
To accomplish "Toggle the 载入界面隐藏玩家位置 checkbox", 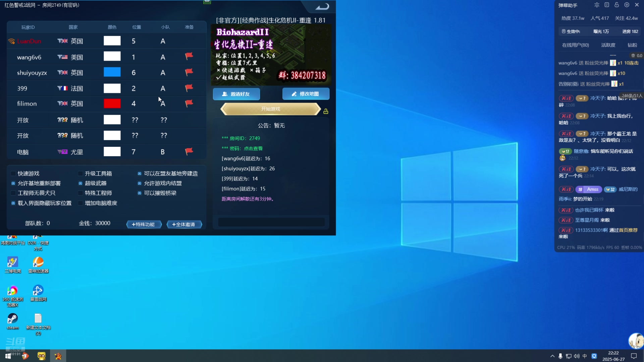I will pyautogui.click(x=13, y=203).
